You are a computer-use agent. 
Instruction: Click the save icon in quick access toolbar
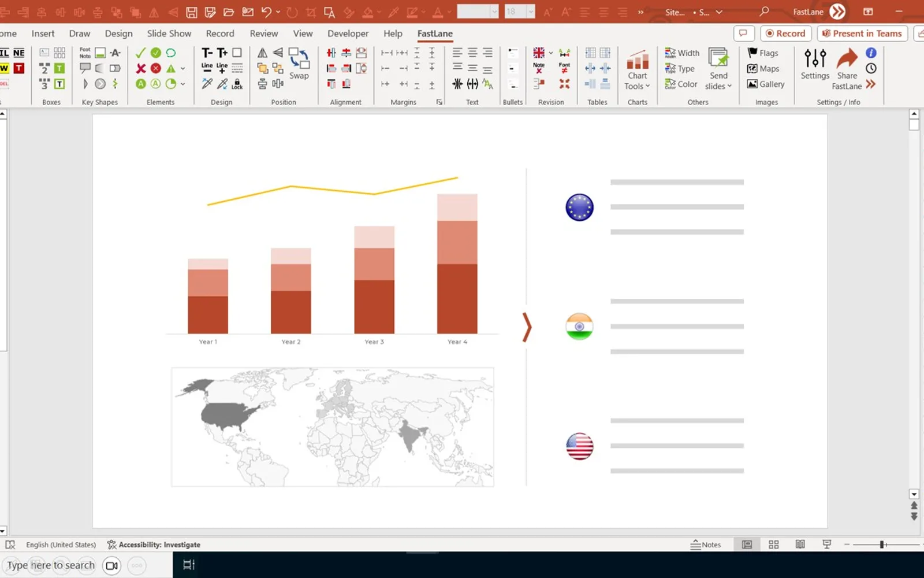click(x=192, y=12)
